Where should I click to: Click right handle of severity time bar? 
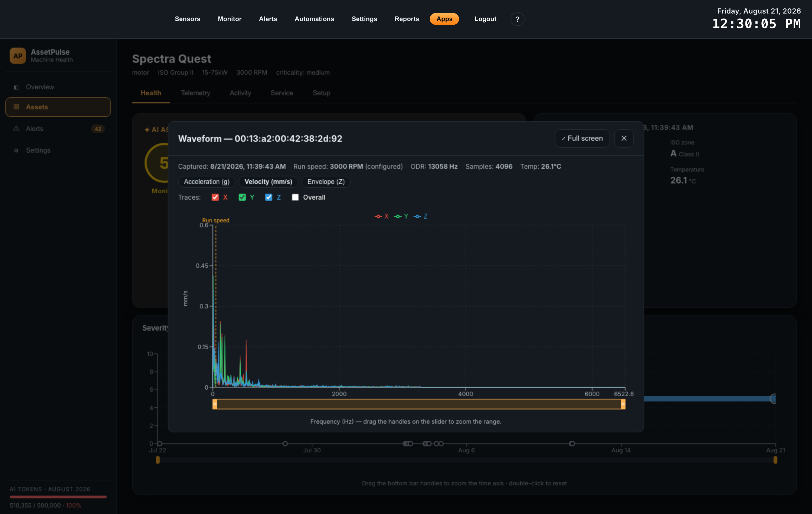pos(775,460)
